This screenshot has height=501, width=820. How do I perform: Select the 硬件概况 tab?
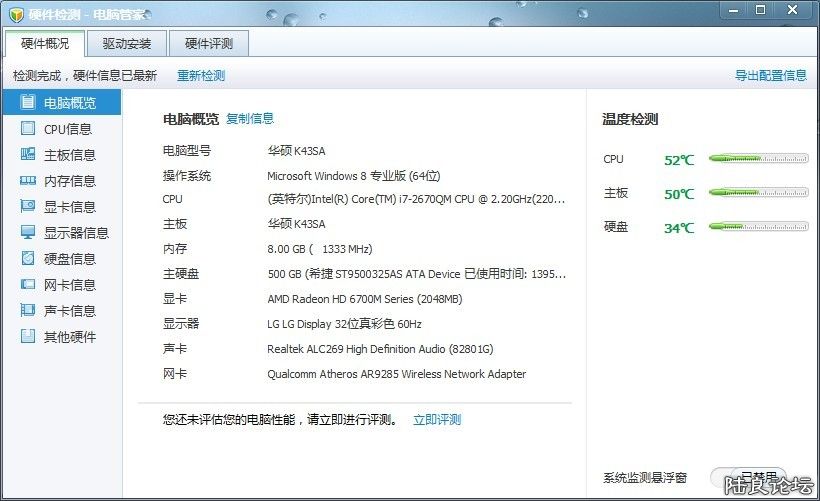[45, 44]
